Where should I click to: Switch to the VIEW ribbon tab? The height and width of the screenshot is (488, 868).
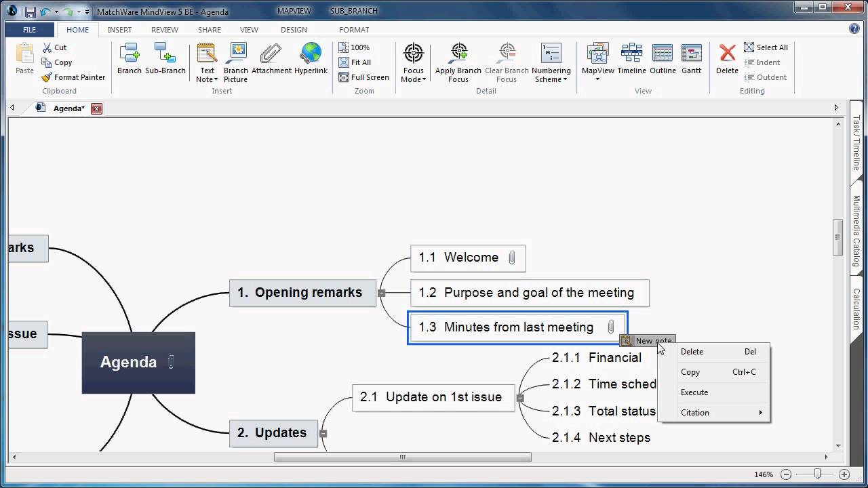click(x=249, y=30)
